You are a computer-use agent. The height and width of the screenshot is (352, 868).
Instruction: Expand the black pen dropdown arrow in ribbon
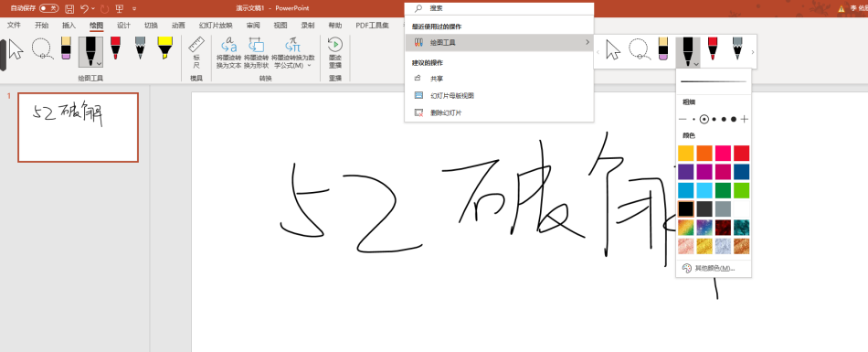(x=99, y=64)
